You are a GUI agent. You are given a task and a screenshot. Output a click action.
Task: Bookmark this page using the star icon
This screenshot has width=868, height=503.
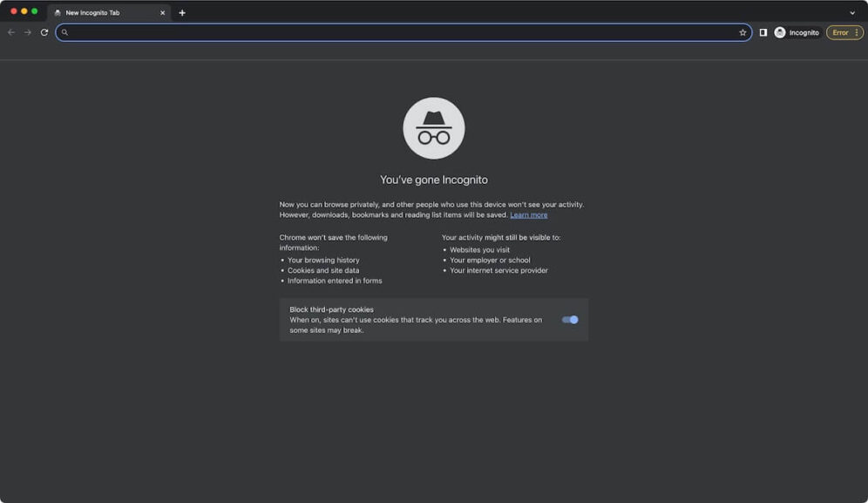[743, 31]
